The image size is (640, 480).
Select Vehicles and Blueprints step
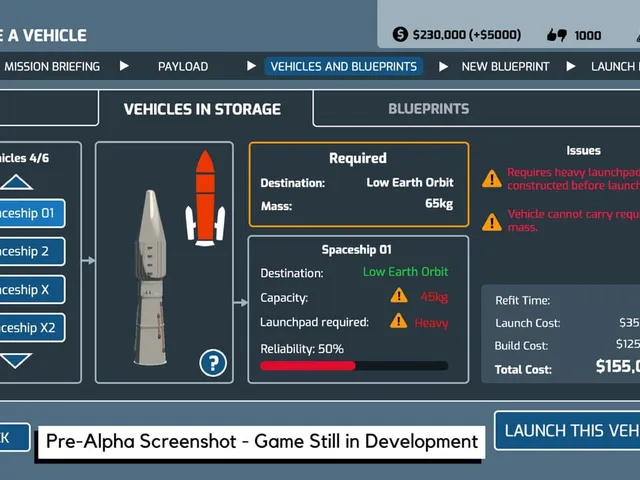[344, 67]
